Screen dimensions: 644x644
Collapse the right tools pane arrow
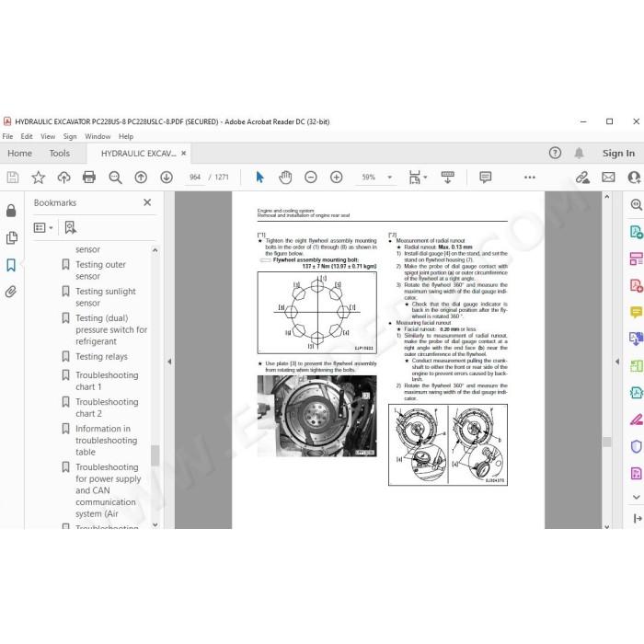(x=617, y=362)
